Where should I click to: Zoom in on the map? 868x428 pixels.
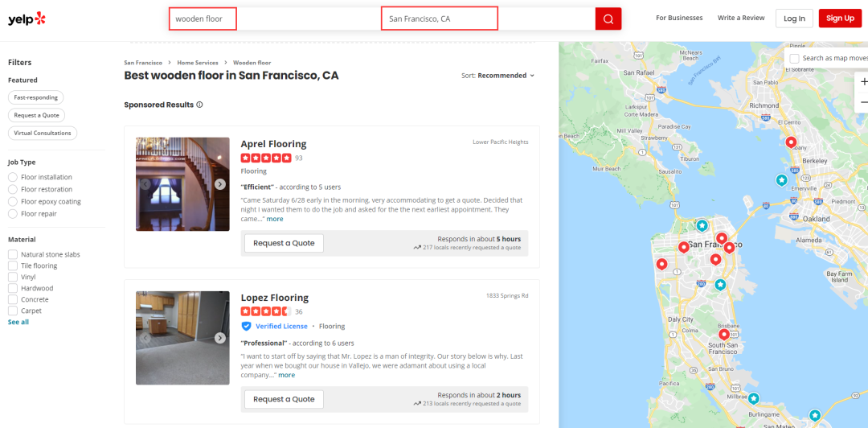click(863, 81)
